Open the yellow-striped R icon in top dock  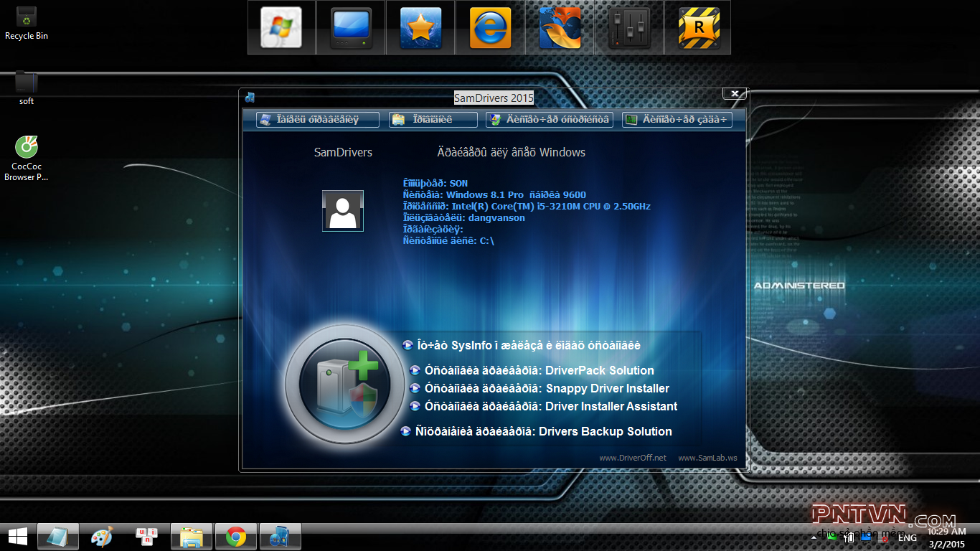click(699, 27)
